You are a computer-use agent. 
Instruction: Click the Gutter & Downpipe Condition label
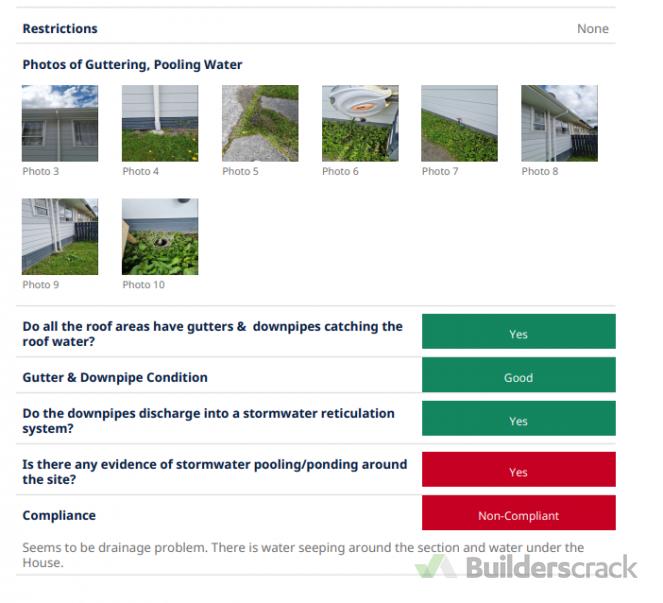[115, 378]
